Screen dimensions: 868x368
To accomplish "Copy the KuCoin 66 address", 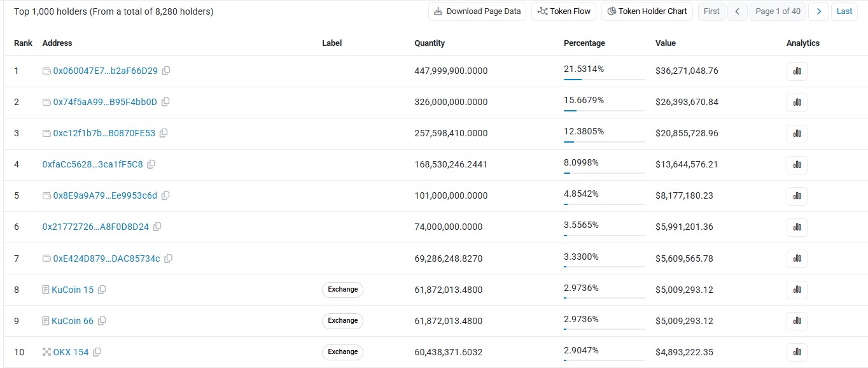I will click(x=102, y=321).
